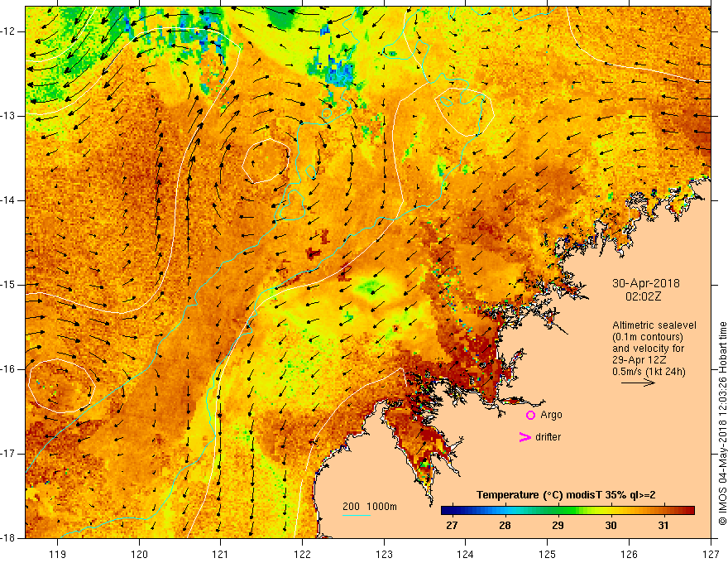Click the 'and velocity for' text

[x=648, y=349]
